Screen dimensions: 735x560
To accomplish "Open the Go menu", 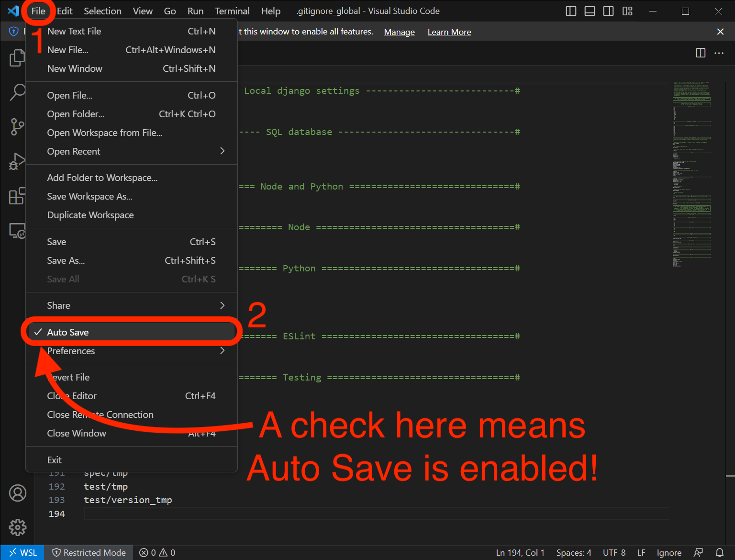I will click(x=170, y=11).
